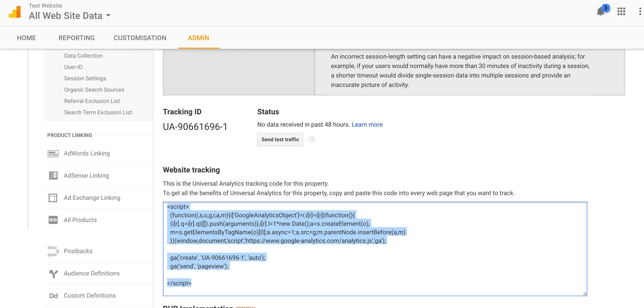The image size is (644, 308).
Task: Open Data Collection settings
Action: click(83, 56)
